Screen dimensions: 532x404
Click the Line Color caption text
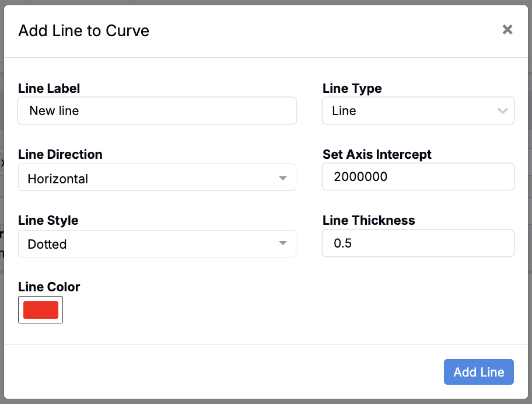pyautogui.click(x=49, y=287)
